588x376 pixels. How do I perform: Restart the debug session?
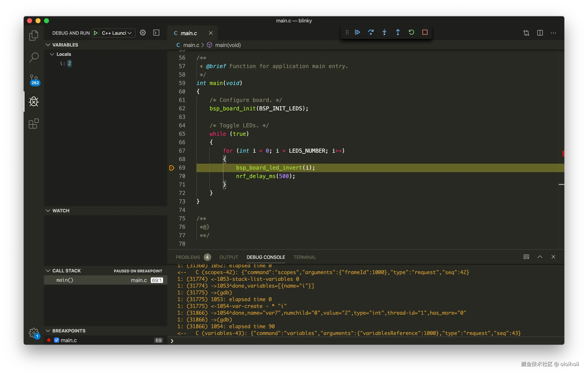[x=411, y=32]
